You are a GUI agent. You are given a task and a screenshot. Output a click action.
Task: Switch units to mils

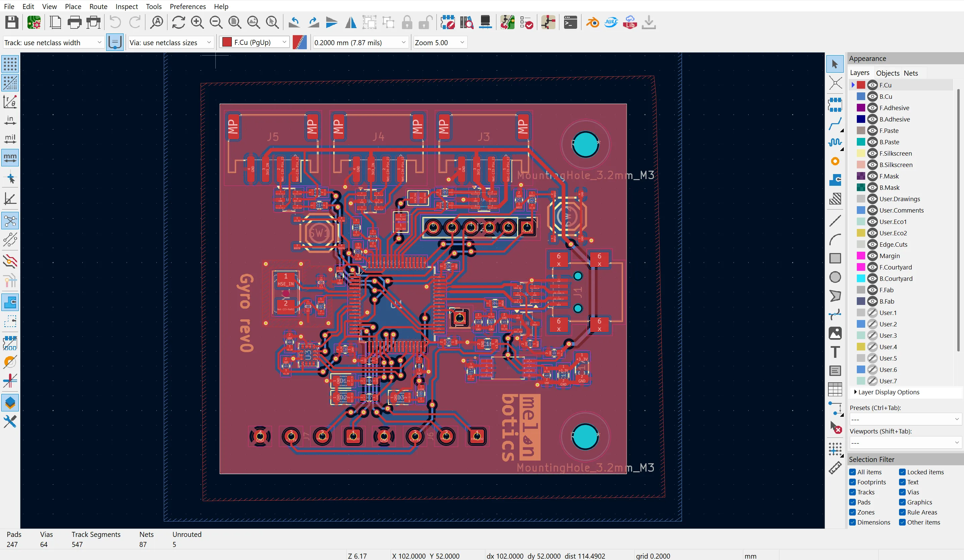coord(10,139)
